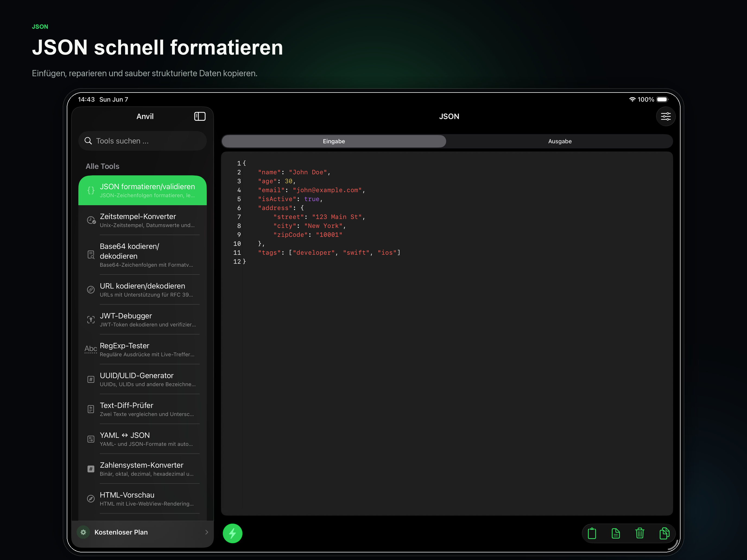Click the Base64 document icon
This screenshot has width=747, height=560.
(x=91, y=254)
